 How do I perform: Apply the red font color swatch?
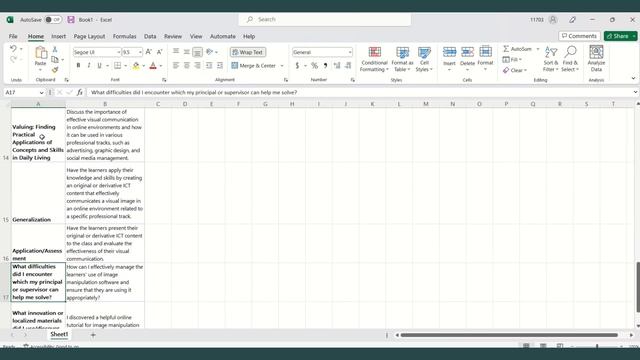click(x=153, y=66)
